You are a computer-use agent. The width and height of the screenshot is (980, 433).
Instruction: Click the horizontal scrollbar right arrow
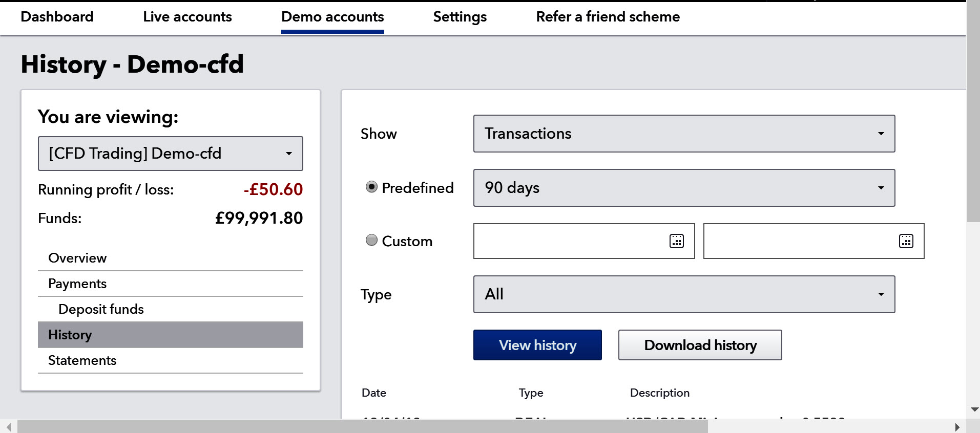click(x=957, y=427)
